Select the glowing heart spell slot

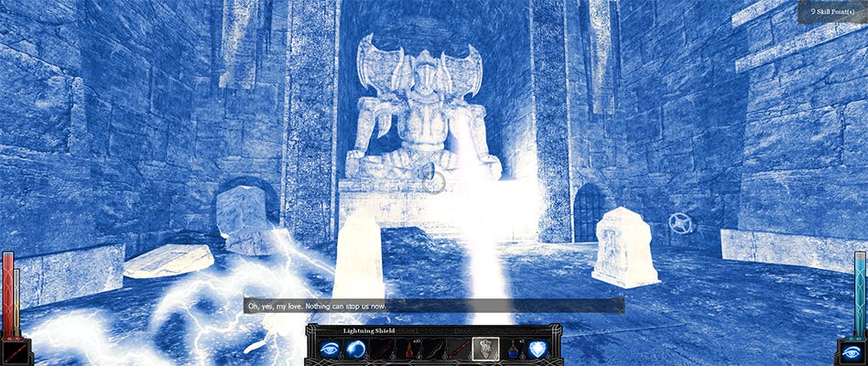537,350
